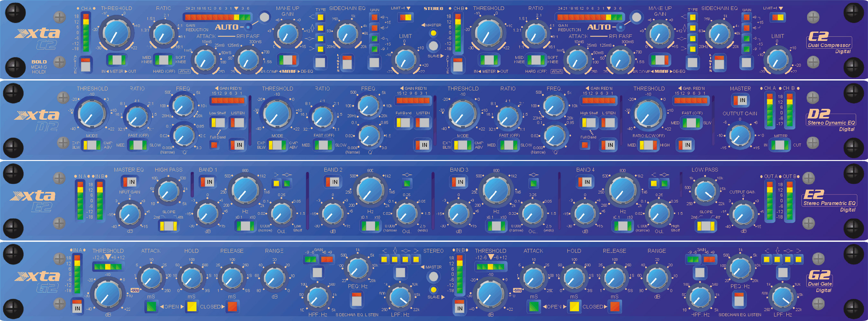Click D2 Output Gain knob

click(x=740, y=135)
